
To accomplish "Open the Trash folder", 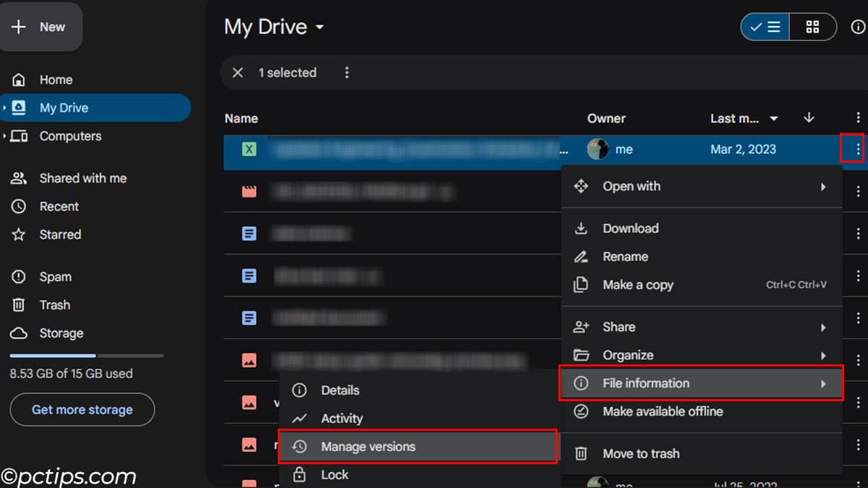I will click(x=54, y=305).
